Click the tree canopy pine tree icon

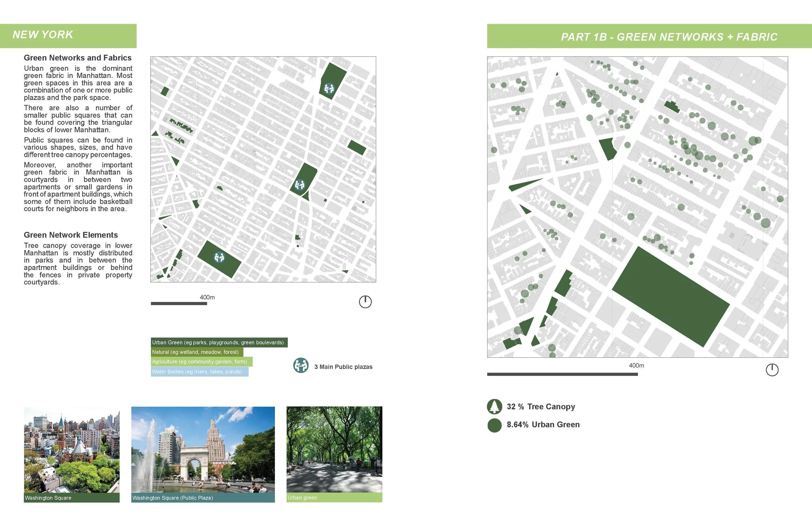pos(494,406)
